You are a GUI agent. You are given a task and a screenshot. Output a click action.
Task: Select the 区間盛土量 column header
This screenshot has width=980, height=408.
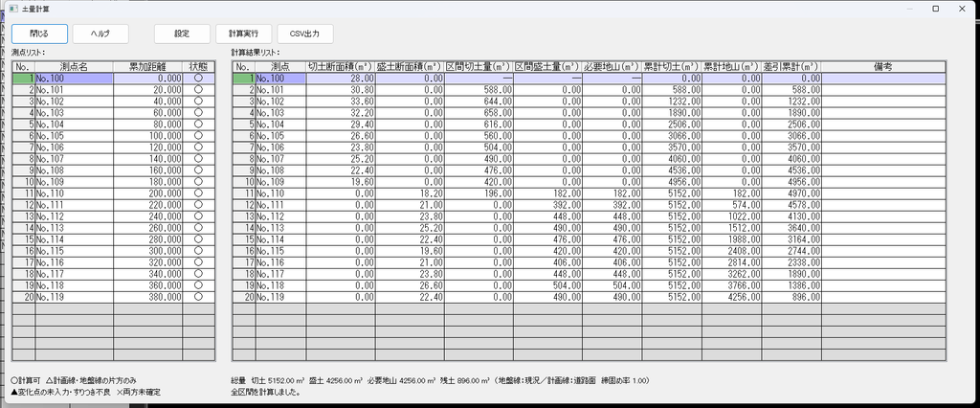click(x=547, y=66)
